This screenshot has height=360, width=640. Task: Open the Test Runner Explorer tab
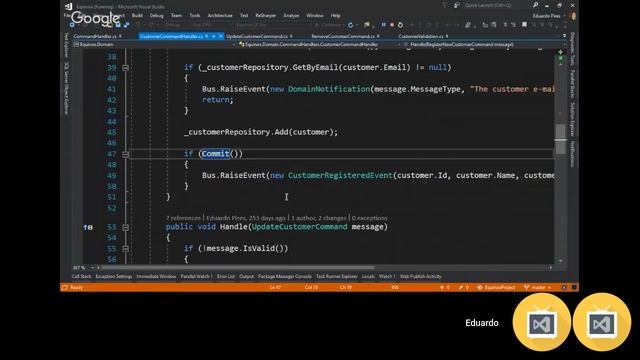pyautogui.click(x=336, y=276)
